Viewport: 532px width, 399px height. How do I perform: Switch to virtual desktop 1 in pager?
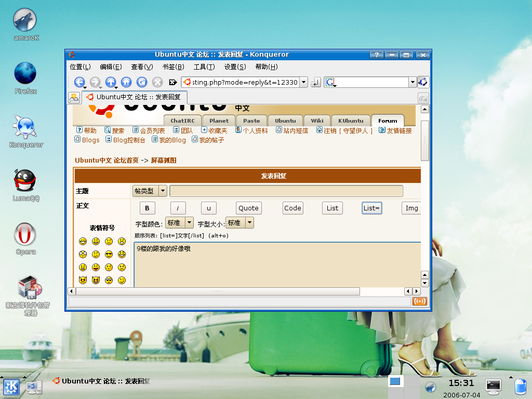[395, 381]
